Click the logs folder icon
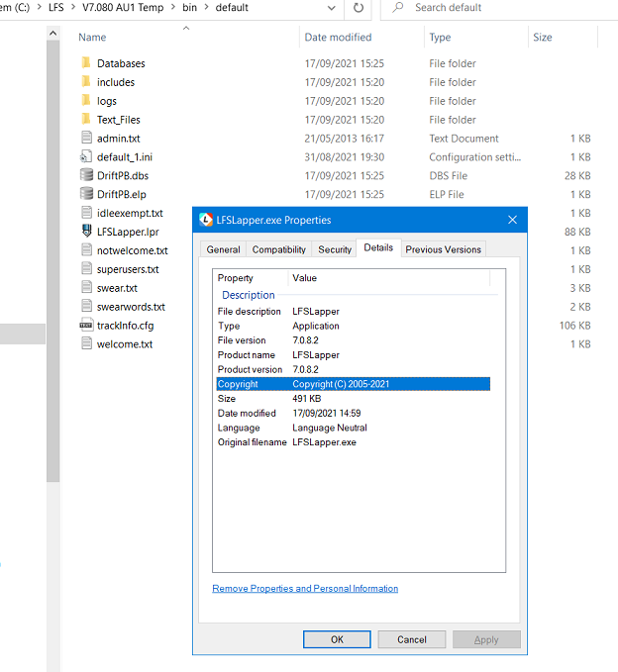 [86, 101]
